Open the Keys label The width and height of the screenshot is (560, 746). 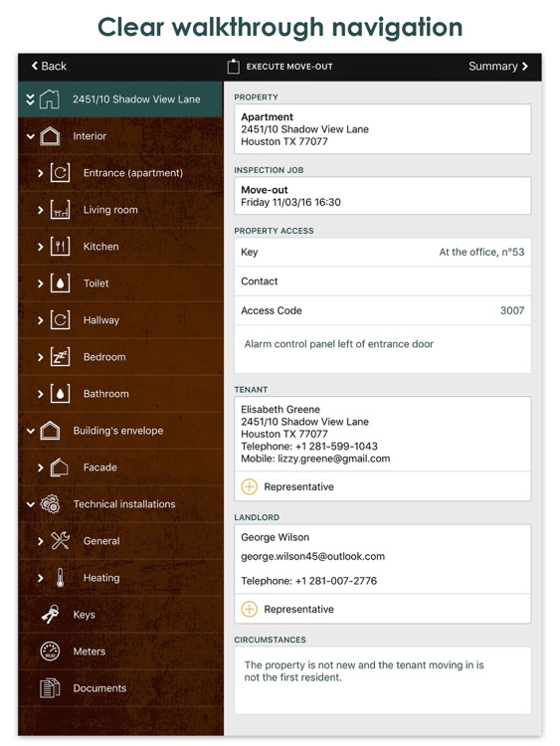click(85, 615)
